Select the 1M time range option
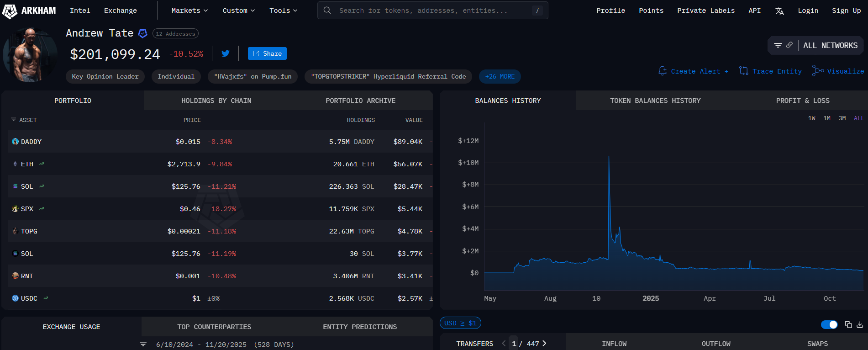 click(x=827, y=118)
